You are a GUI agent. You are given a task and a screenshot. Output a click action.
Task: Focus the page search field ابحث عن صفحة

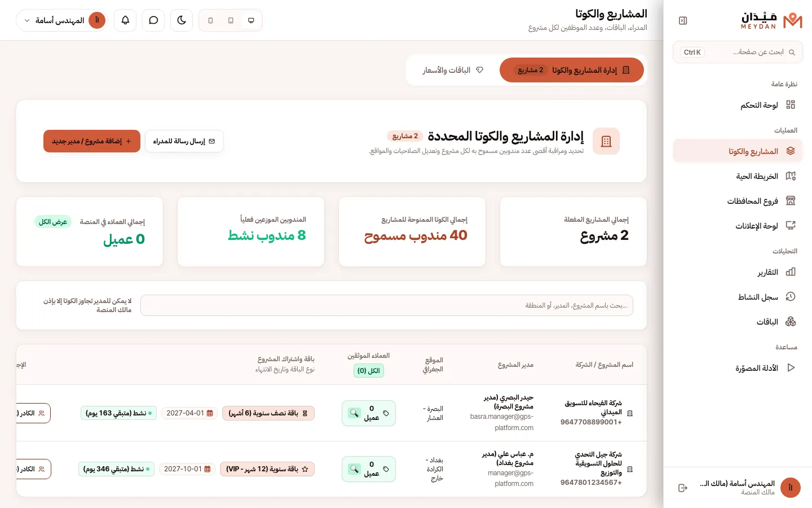coord(738,52)
